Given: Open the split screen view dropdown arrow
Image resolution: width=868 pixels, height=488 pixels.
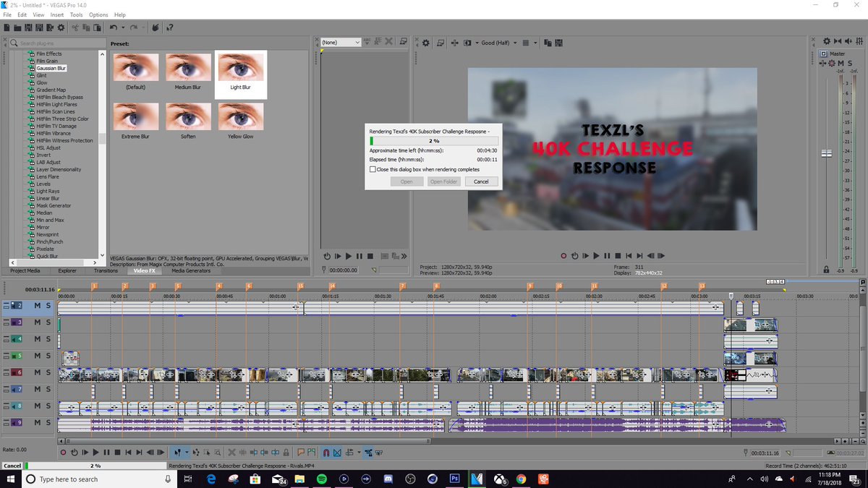Looking at the screenshot, I should coord(477,43).
